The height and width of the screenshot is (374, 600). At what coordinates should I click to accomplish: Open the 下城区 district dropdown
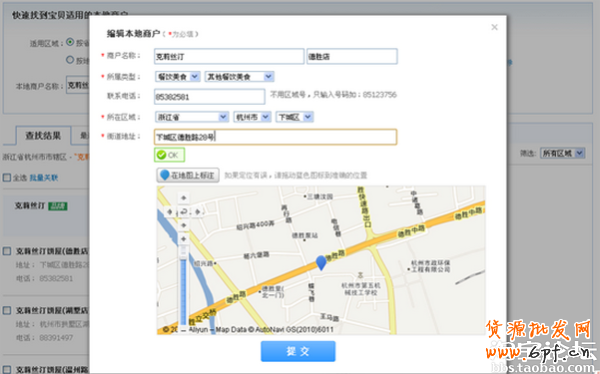[295, 117]
